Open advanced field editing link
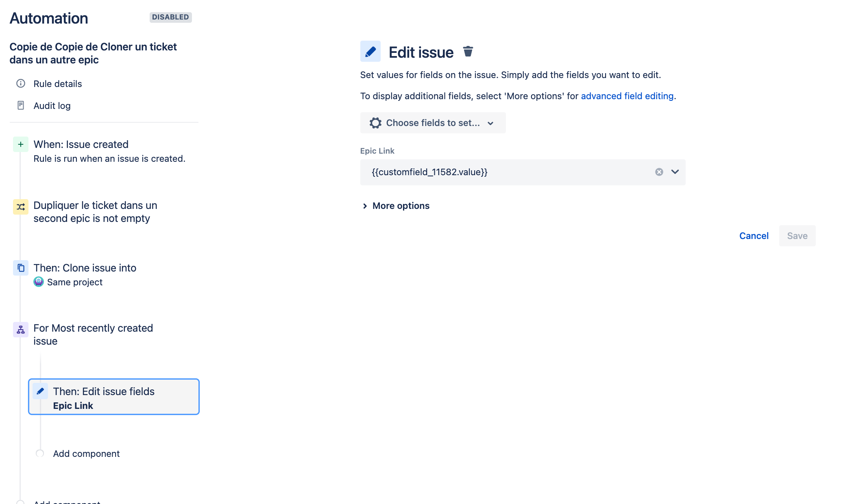Image resolution: width=841 pixels, height=504 pixels. tap(627, 96)
